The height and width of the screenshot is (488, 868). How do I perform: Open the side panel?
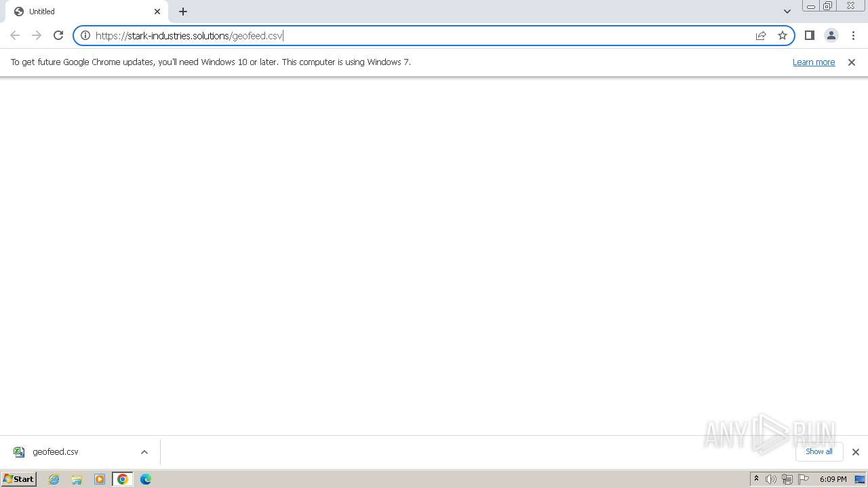click(x=809, y=35)
